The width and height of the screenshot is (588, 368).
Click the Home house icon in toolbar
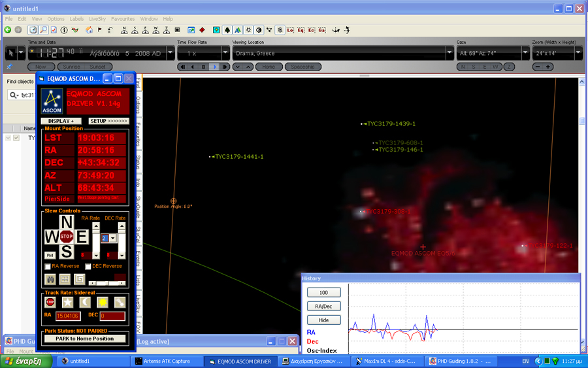[x=90, y=30]
